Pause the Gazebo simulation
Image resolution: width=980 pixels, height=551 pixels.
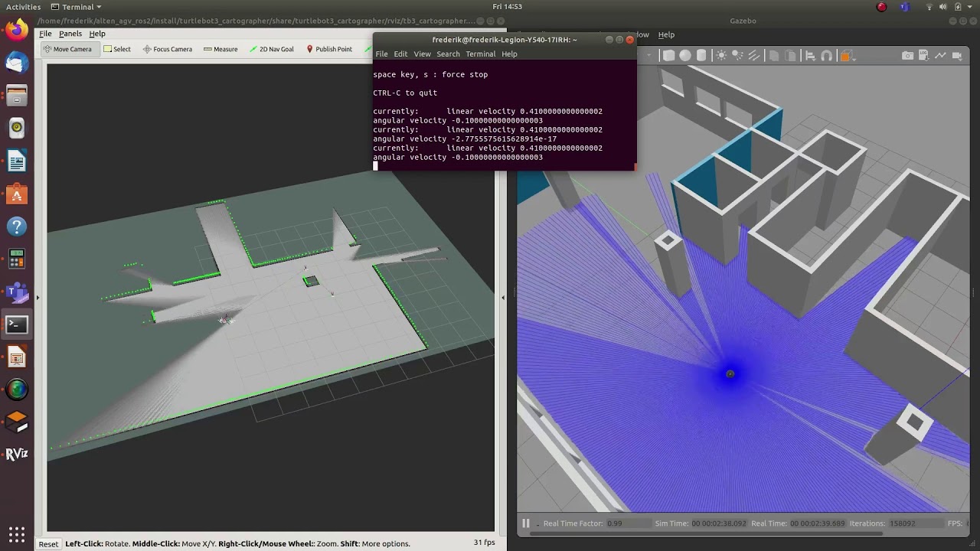tap(526, 523)
